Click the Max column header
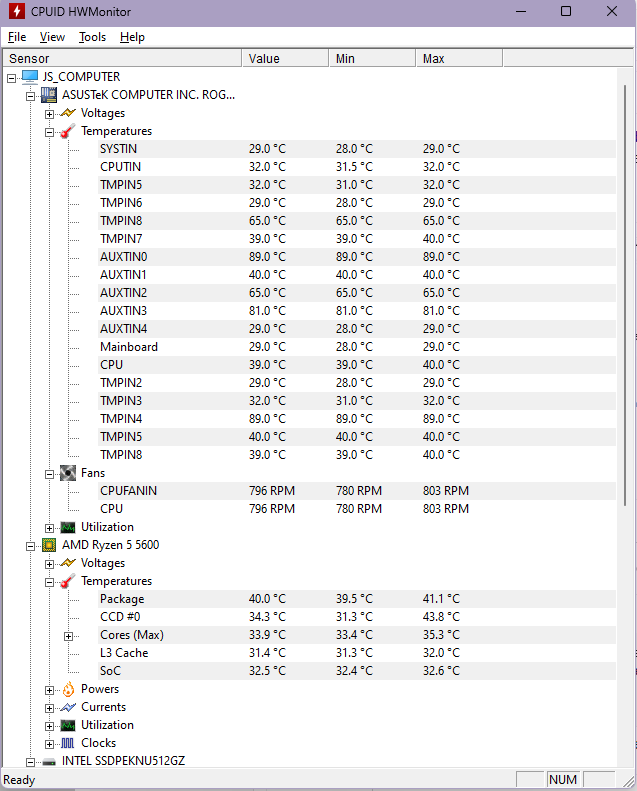This screenshot has height=791, width=637. 459,59
